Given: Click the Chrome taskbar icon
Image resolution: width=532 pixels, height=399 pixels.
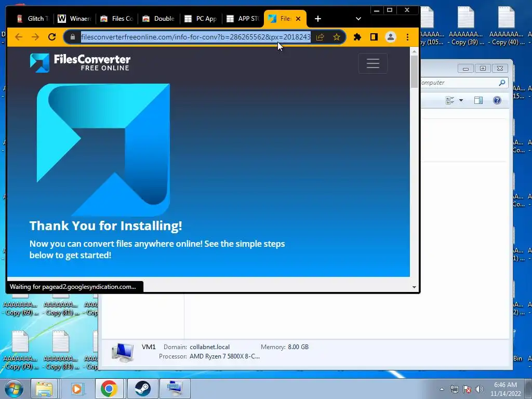Looking at the screenshot, I should pos(109,389).
